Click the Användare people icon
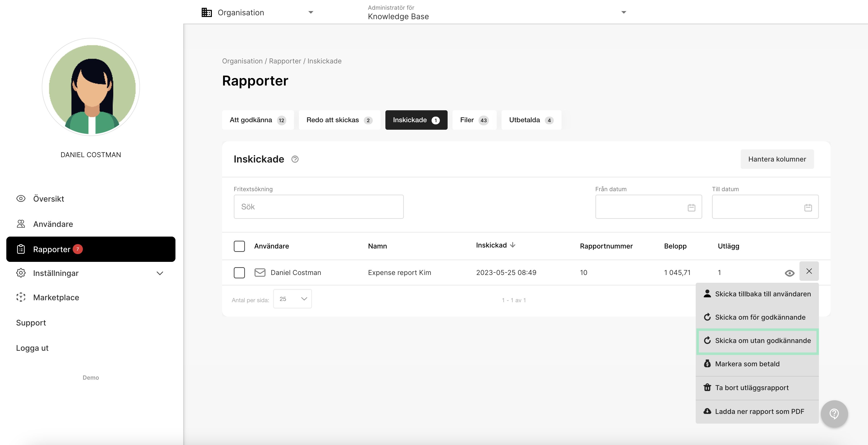868x445 pixels. point(21,224)
